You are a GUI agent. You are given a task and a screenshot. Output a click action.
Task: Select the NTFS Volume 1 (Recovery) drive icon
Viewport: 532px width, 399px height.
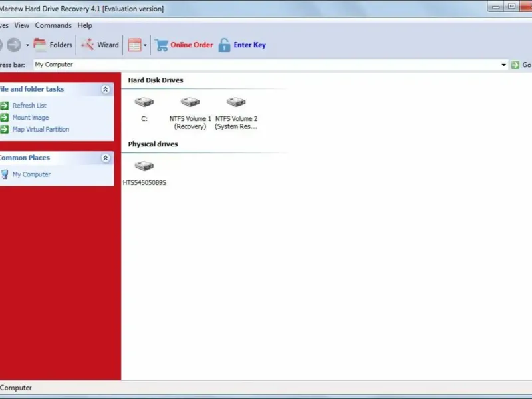click(x=190, y=102)
